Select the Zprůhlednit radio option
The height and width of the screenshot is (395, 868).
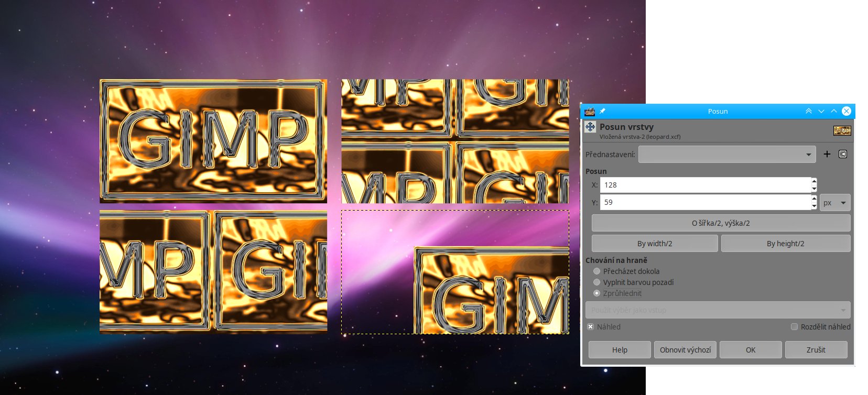(x=596, y=293)
